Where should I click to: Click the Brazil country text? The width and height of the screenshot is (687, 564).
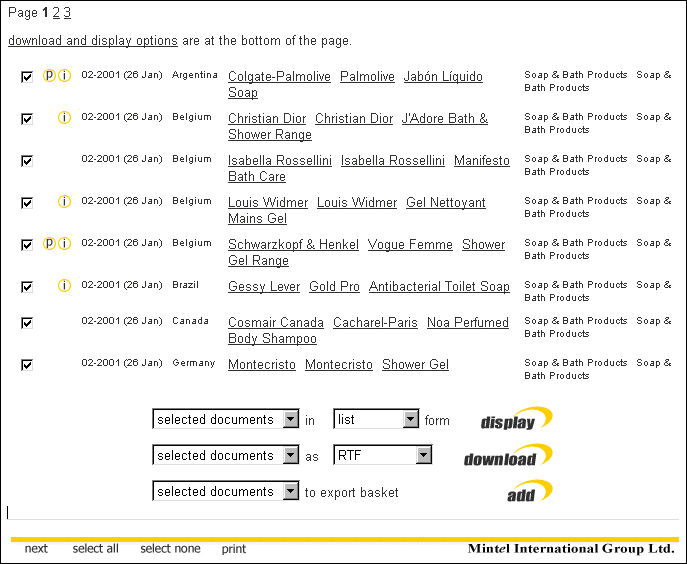(185, 285)
